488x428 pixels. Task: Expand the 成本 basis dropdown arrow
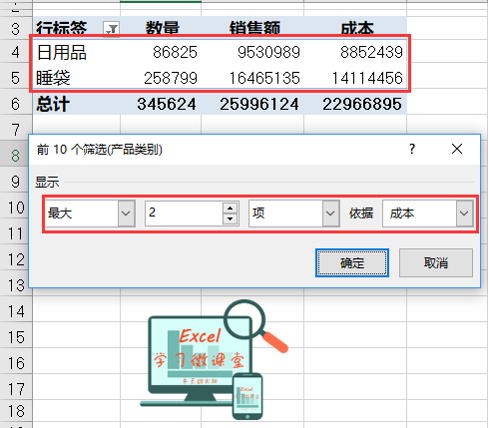click(464, 213)
